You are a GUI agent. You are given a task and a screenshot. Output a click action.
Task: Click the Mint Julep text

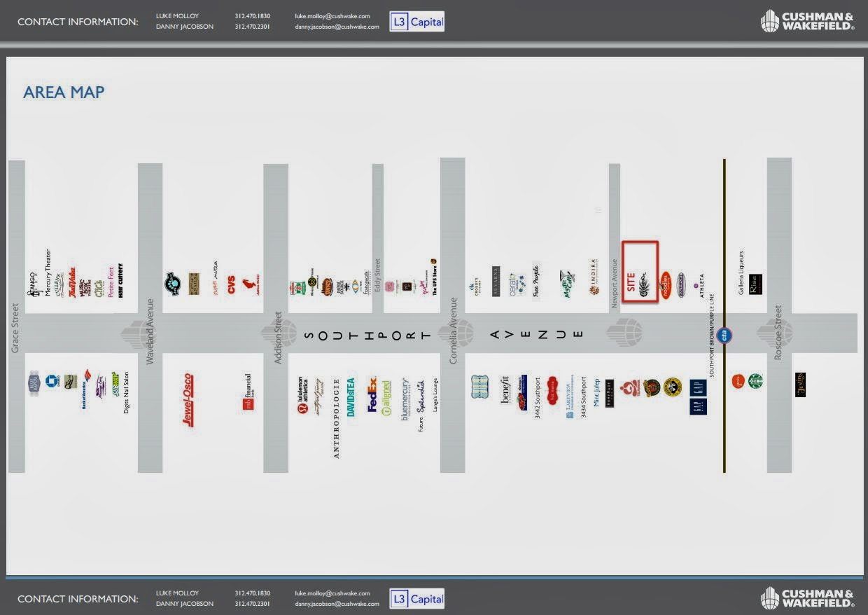(596, 394)
